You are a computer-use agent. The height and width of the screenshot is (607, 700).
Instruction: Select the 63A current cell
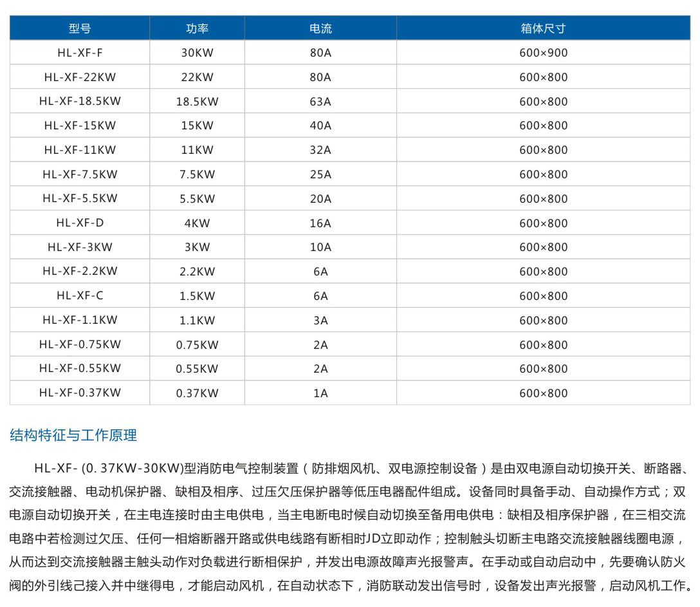[320, 101]
